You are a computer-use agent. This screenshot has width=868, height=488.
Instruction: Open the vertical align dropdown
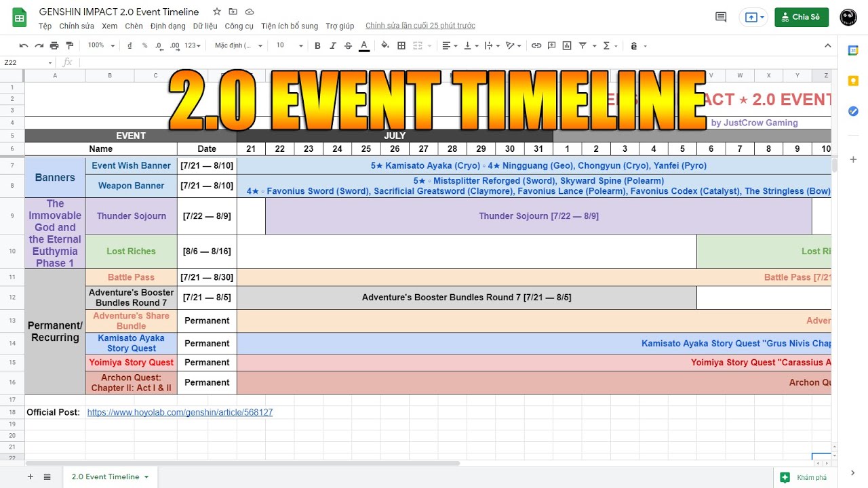point(472,45)
